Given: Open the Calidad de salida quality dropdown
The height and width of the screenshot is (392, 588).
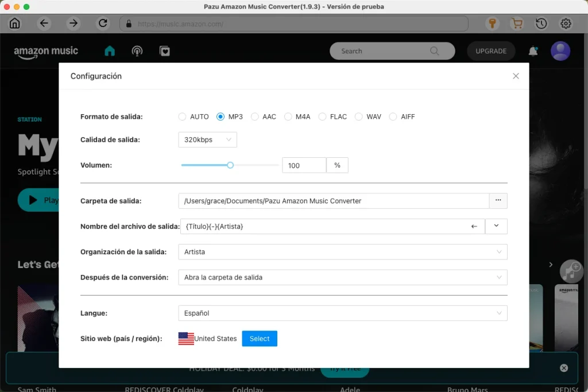Looking at the screenshot, I should coord(207,139).
